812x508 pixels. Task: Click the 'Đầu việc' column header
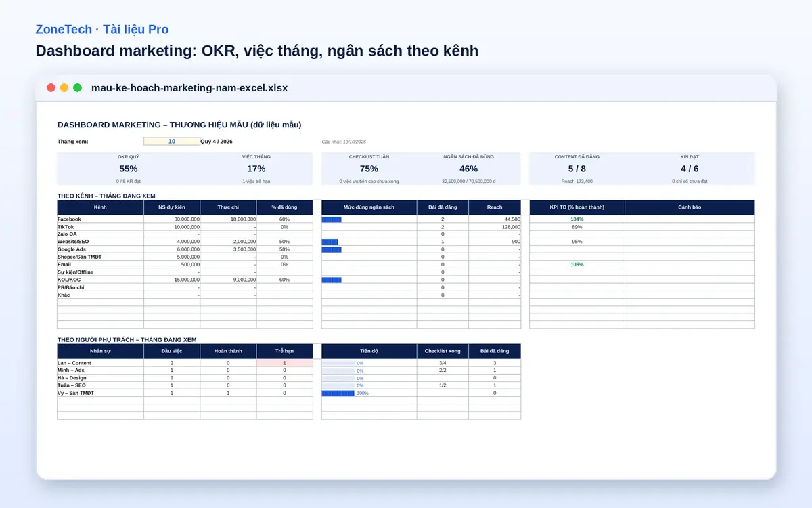pyautogui.click(x=172, y=351)
